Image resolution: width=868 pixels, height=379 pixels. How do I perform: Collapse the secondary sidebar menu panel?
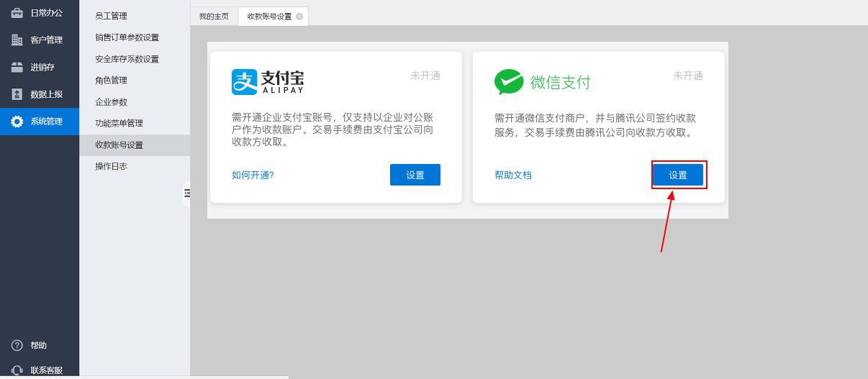187,193
